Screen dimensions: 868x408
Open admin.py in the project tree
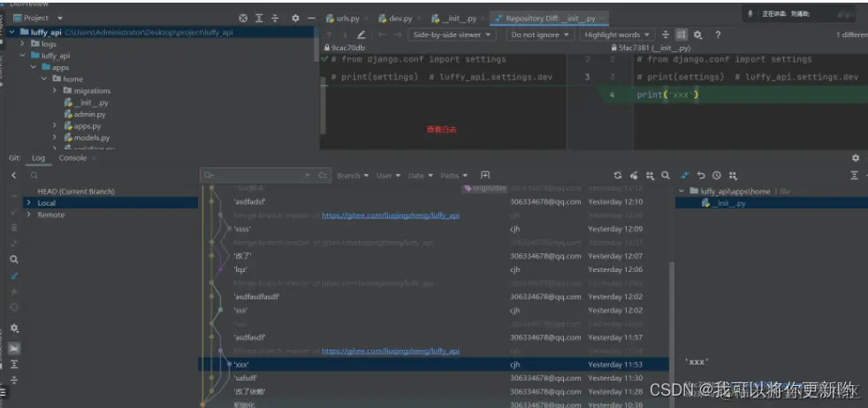click(x=85, y=115)
